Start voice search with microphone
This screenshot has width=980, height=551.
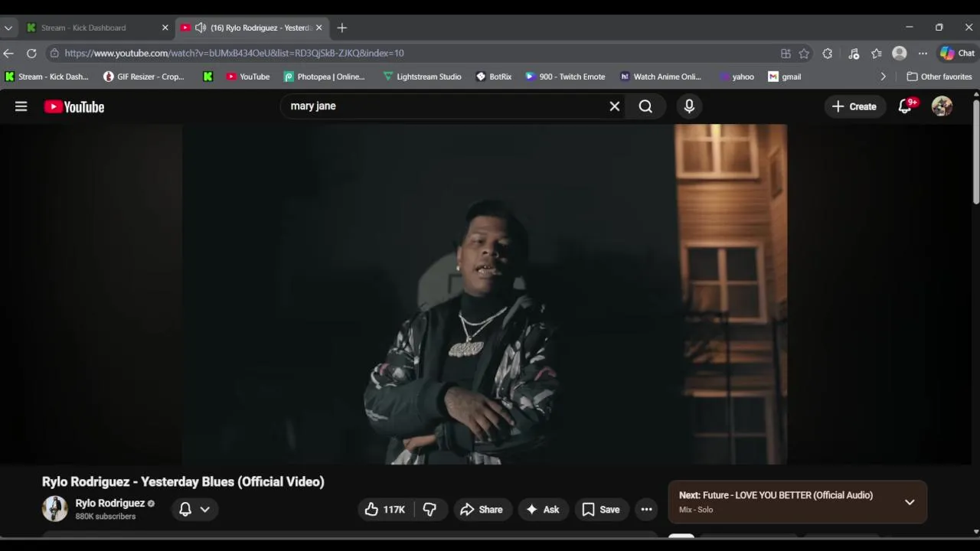(x=689, y=106)
